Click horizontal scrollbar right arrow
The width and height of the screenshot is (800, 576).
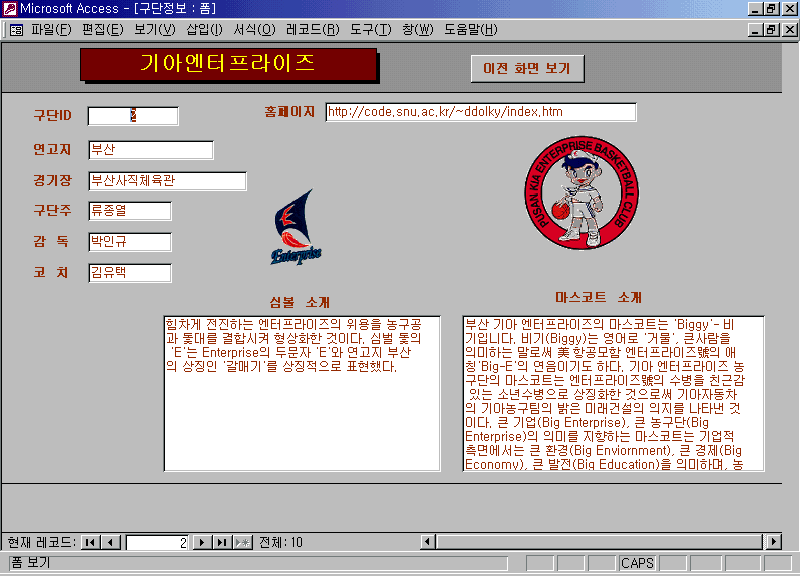(x=774, y=541)
